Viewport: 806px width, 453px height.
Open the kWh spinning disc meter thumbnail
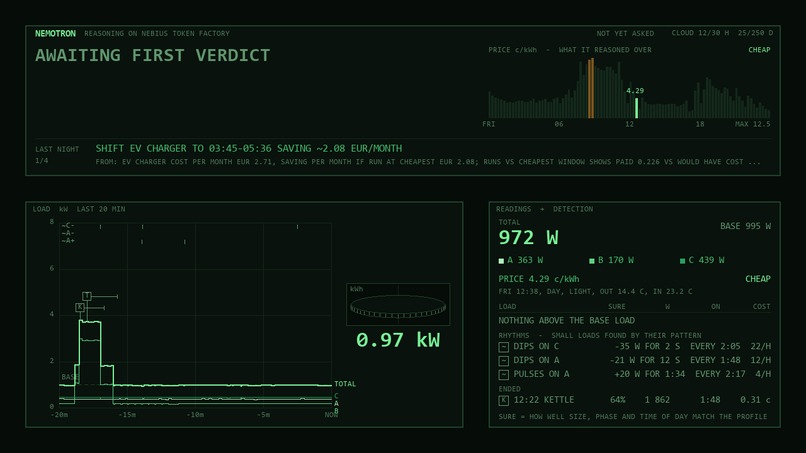point(398,304)
